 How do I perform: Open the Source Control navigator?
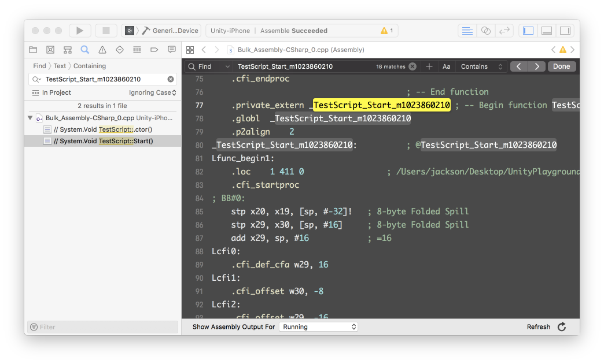point(50,50)
